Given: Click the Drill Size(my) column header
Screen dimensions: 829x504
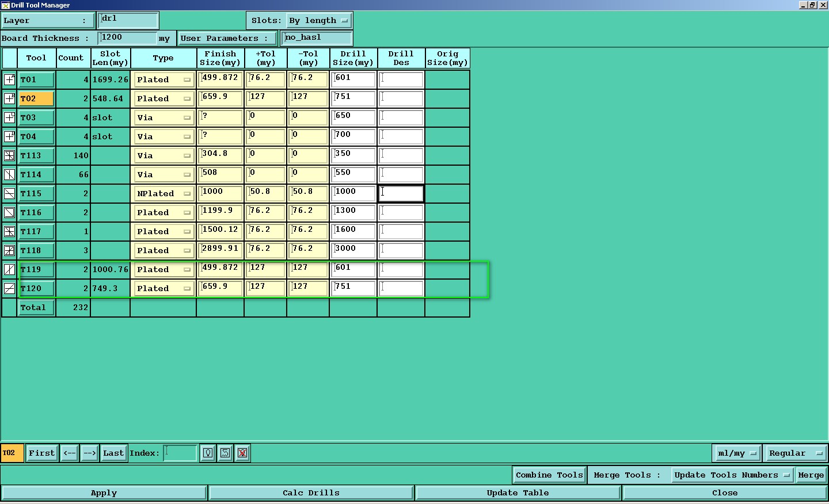Looking at the screenshot, I should 353,58.
